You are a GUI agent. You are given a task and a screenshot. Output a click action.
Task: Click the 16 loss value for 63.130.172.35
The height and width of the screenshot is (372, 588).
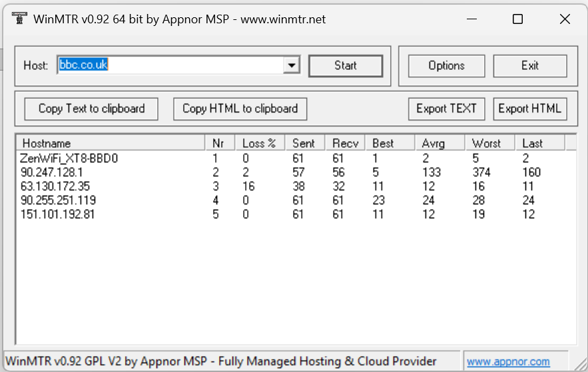point(248,186)
